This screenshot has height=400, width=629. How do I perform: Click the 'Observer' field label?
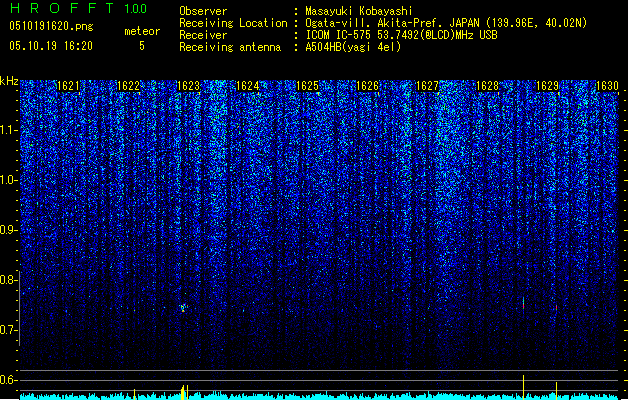click(203, 11)
